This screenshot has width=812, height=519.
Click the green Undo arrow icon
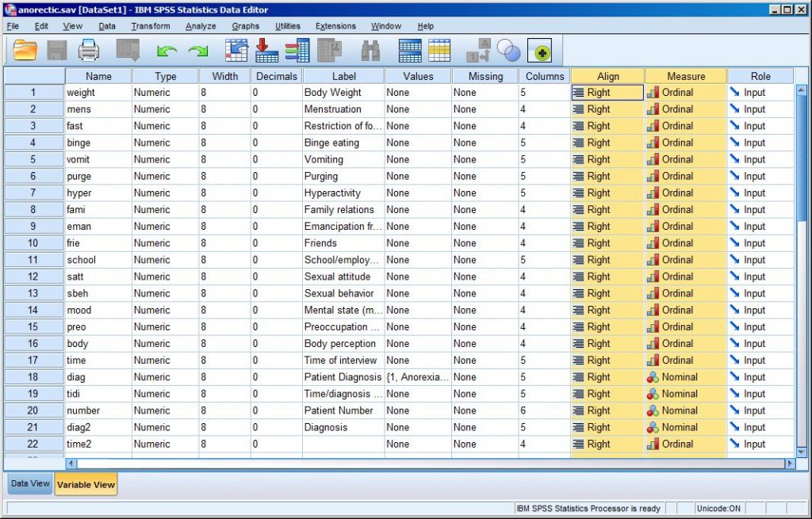pyautogui.click(x=167, y=51)
